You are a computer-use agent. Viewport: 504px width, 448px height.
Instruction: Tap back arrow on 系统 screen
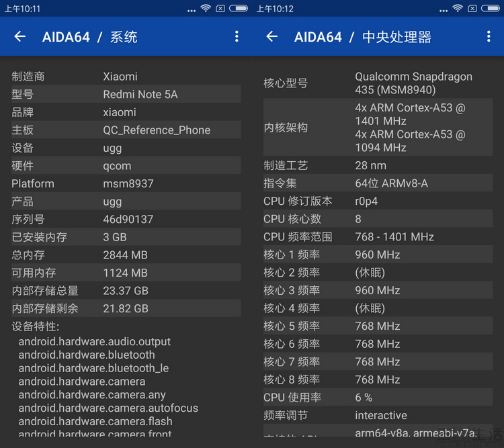point(19,36)
